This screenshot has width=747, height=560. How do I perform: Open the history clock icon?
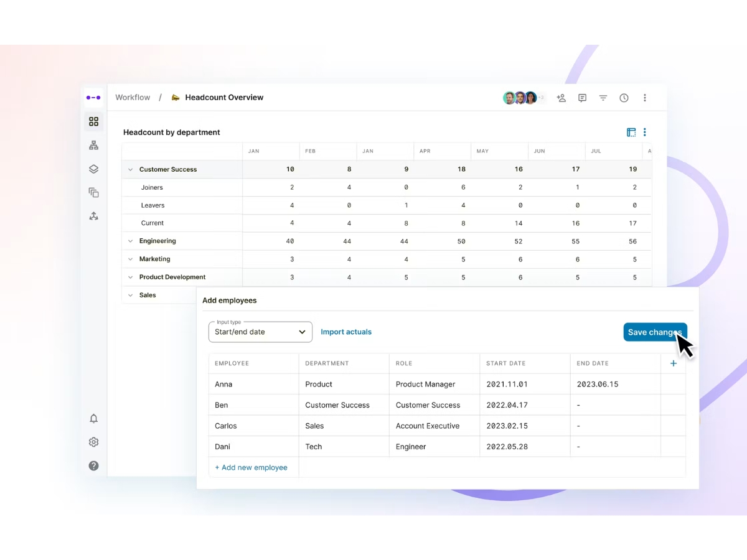click(x=624, y=98)
